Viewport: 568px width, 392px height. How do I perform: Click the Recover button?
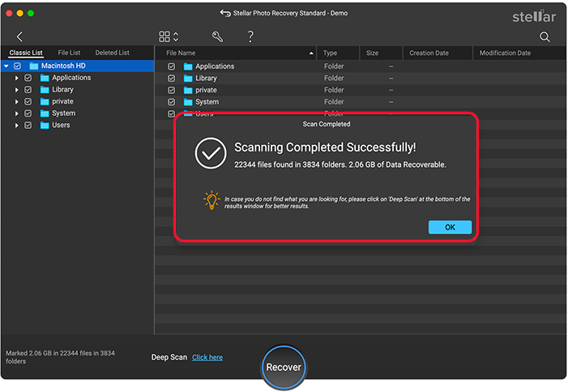tap(284, 368)
